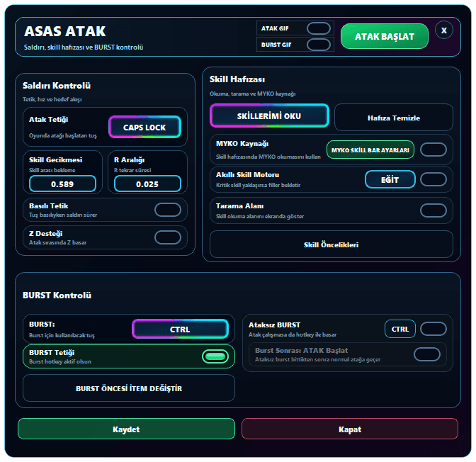The height and width of the screenshot is (462, 476).
Task: Close the panel with the X button
Action: [x=444, y=30]
